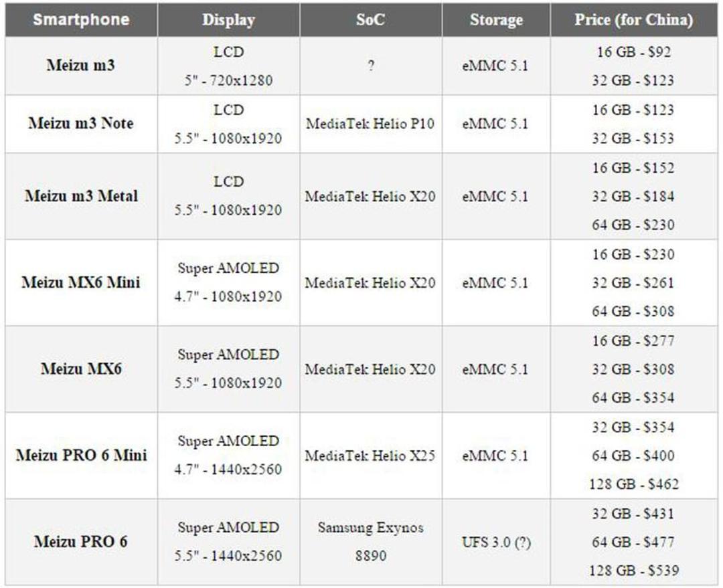Click the Meizu m3 Metal name
723x588 pixels.
point(81,196)
